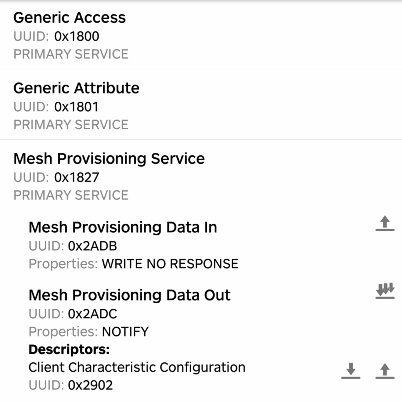Click PRIMARY SERVICE label under Mesh Provisioning Service
This screenshot has height=402, width=402.
[71, 195]
